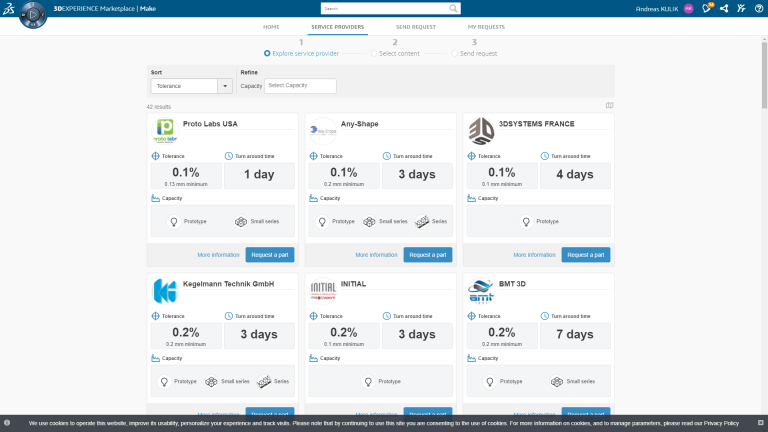
Task: Click Capacity factory icon in 3DSYSTEMS FRANCE card
Action: click(471, 198)
